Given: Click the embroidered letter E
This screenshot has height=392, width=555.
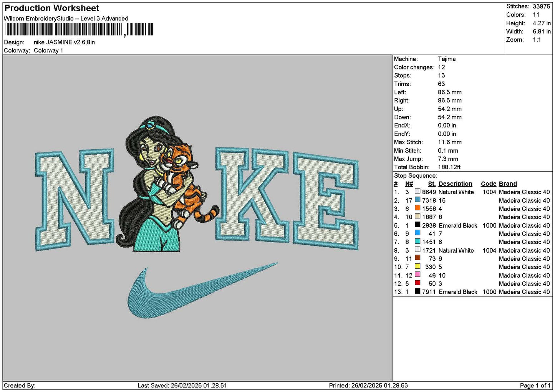Looking at the screenshot, I should pos(326,201).
